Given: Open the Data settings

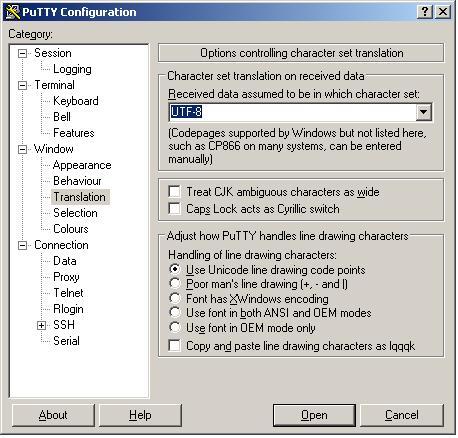Looking at the screenshot, I should click(x=65, y=261).
